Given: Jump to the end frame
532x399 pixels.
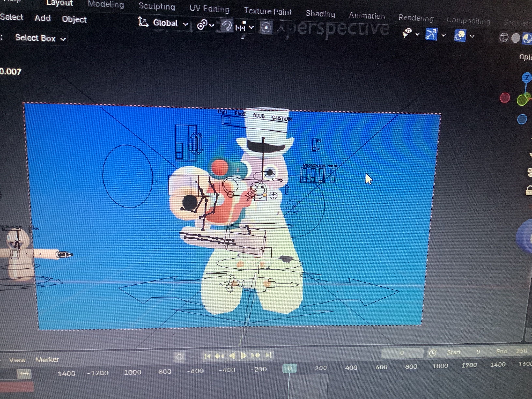Looking at the screenshot, I should 268,355.
